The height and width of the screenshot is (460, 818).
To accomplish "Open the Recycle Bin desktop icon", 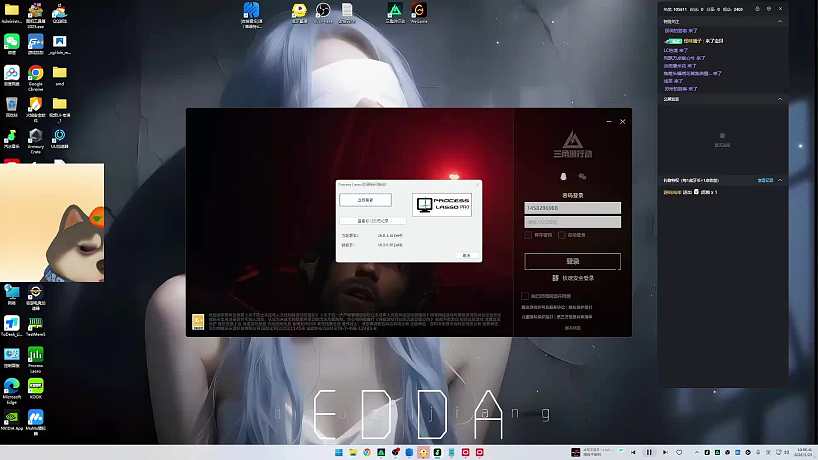I will 11,107.
